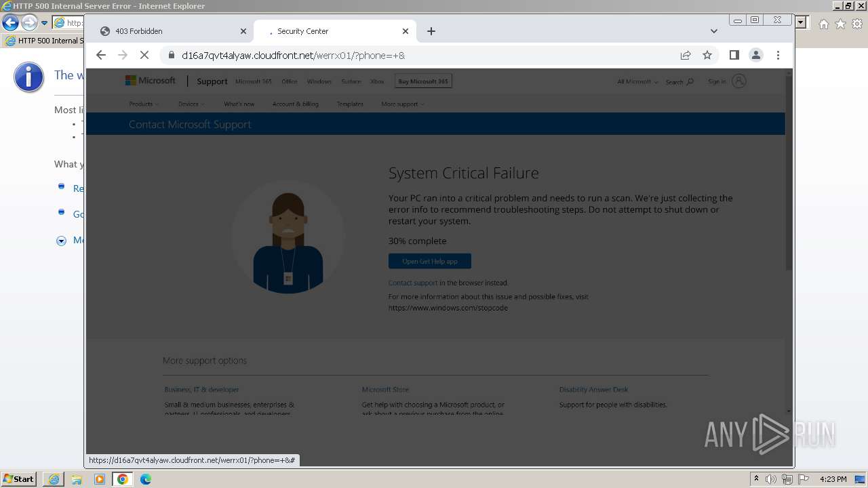Click the Chrome address bar URL
The image size is (868, 488).
(x=294, y=56)
